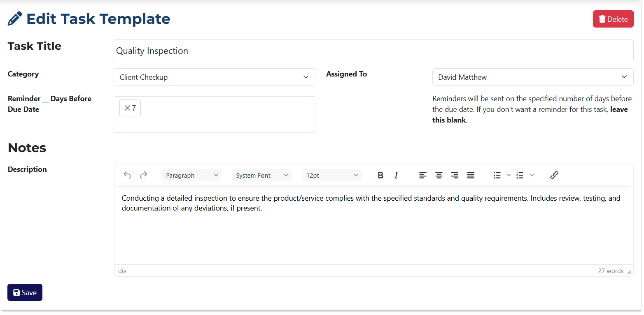The height and width of the screenshot is (315, 644).
Task: Open the System Font dropdown
Action: click(x=261, y=175)
